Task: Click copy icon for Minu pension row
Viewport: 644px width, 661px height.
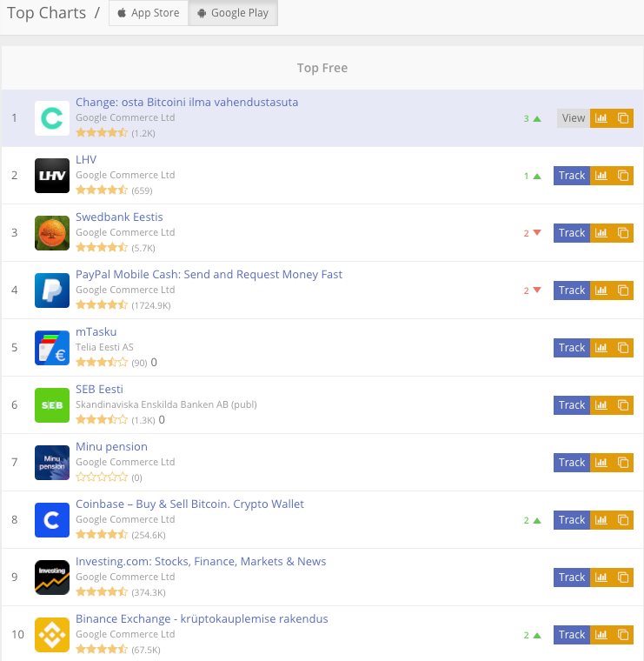Action: coord(623,463)
